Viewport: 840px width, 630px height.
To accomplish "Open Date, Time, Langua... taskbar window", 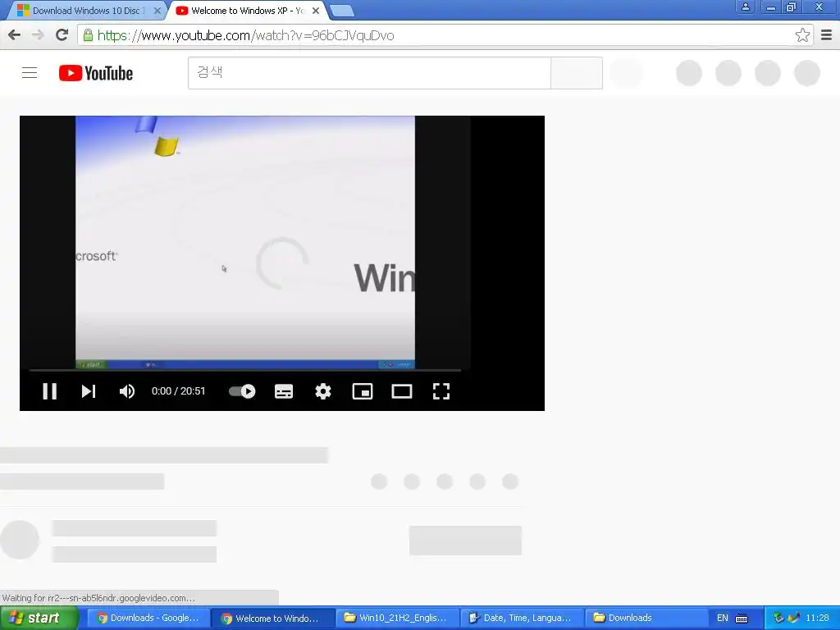I will (x=521, y=619).
